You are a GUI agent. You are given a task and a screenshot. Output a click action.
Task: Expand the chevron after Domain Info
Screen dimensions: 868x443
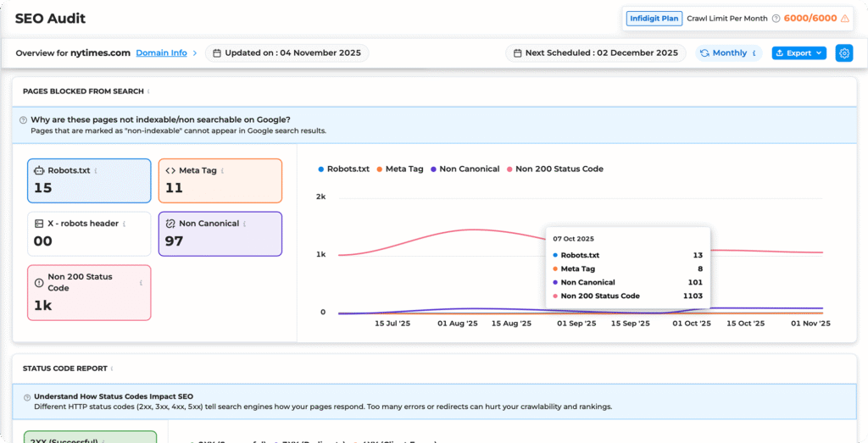click(195, 53)
